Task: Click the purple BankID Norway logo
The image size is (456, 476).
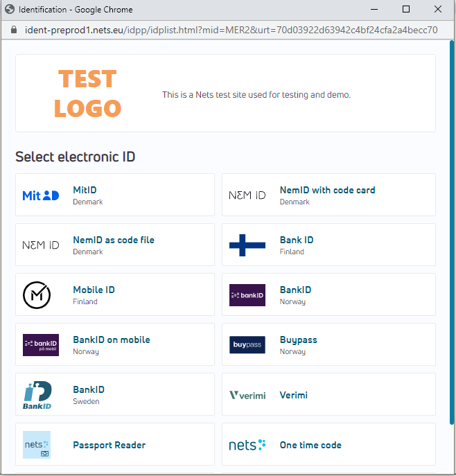Action: 247,295
